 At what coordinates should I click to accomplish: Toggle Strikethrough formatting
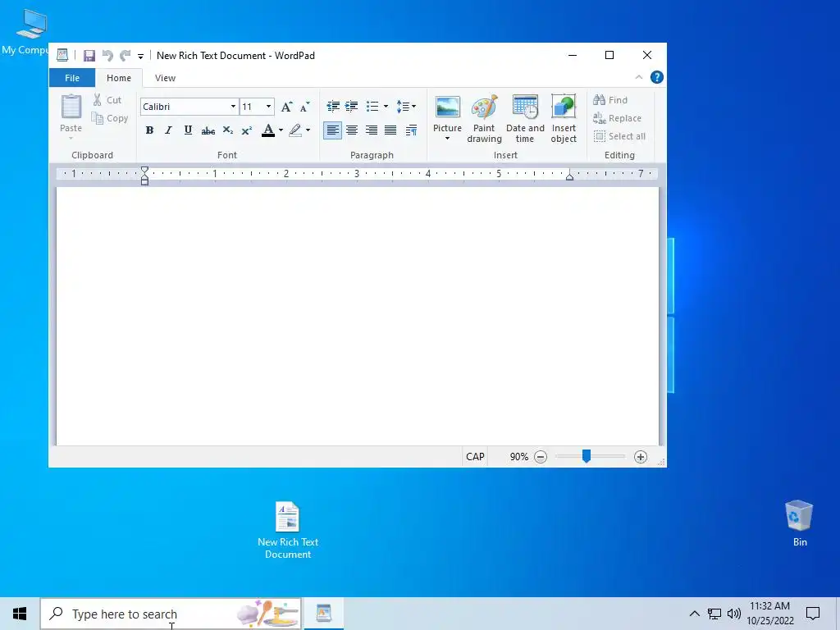[x=208, y=130]
